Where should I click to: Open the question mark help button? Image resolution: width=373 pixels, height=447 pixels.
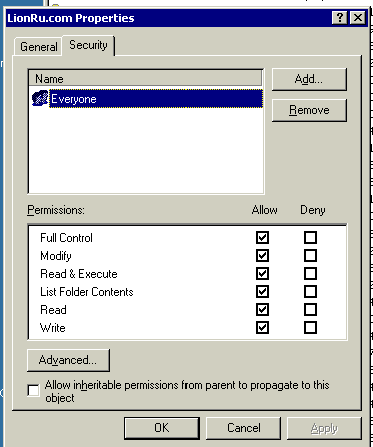click(340, 18)
